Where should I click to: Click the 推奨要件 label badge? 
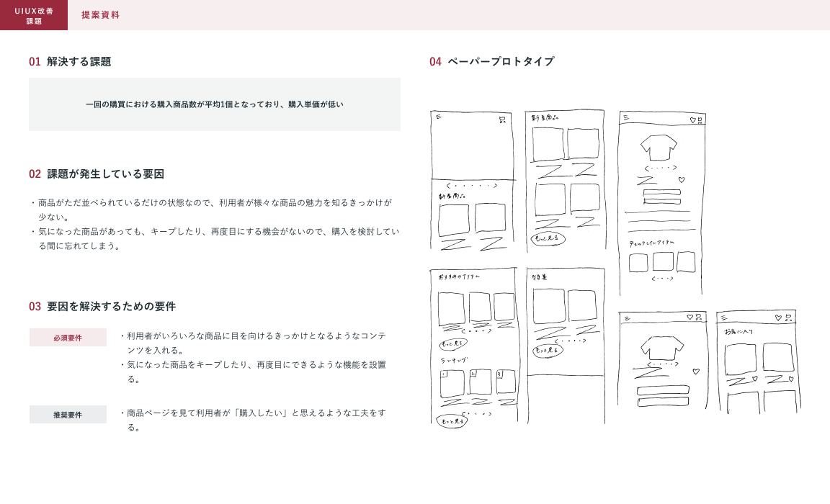click(68, 415)
